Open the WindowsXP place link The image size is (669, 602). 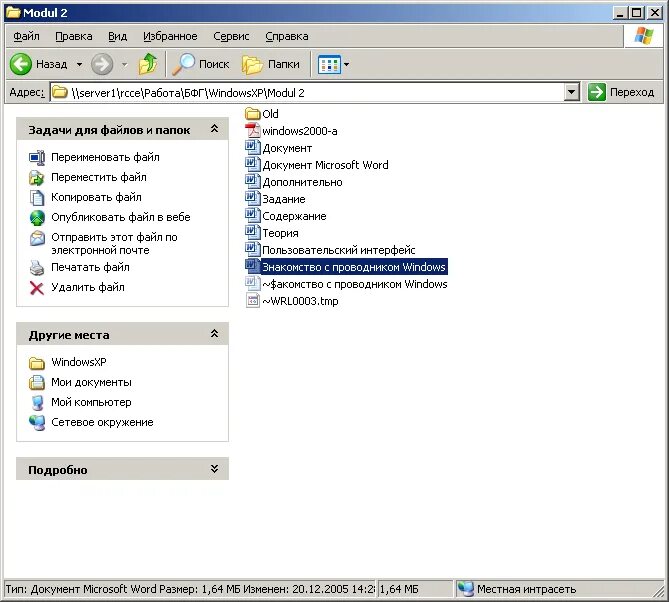coord(79,362)
